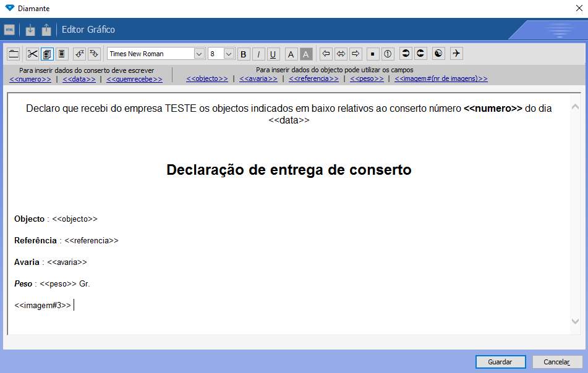
Task: Insert a bullet list with the square icon
Action: [x=373, y=54]
